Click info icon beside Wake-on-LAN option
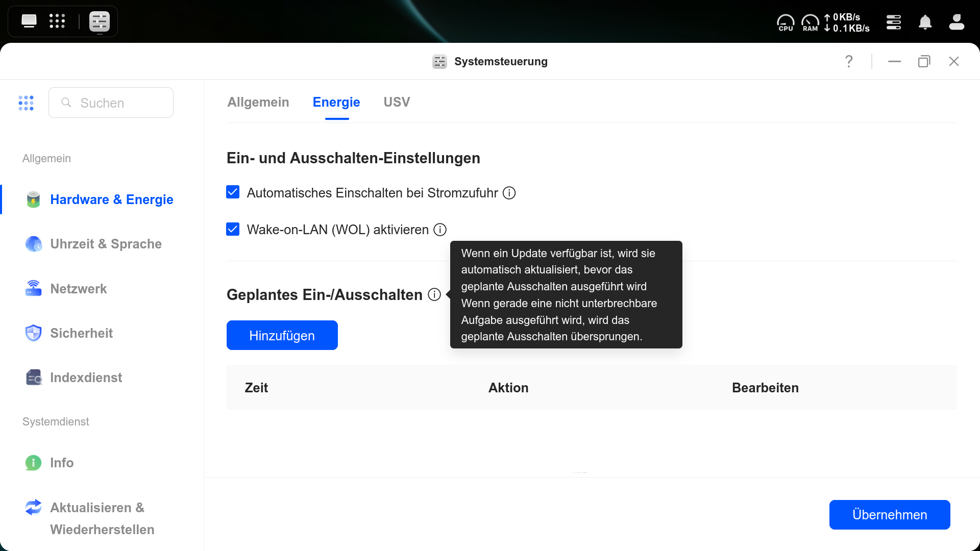This screenshot has width=980, height=551. (x=440, y=230)
